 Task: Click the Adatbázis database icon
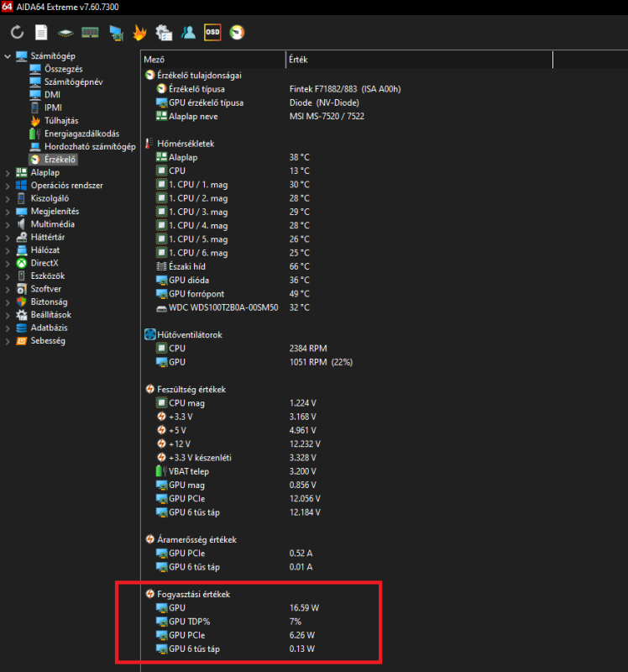pos(22,328)
